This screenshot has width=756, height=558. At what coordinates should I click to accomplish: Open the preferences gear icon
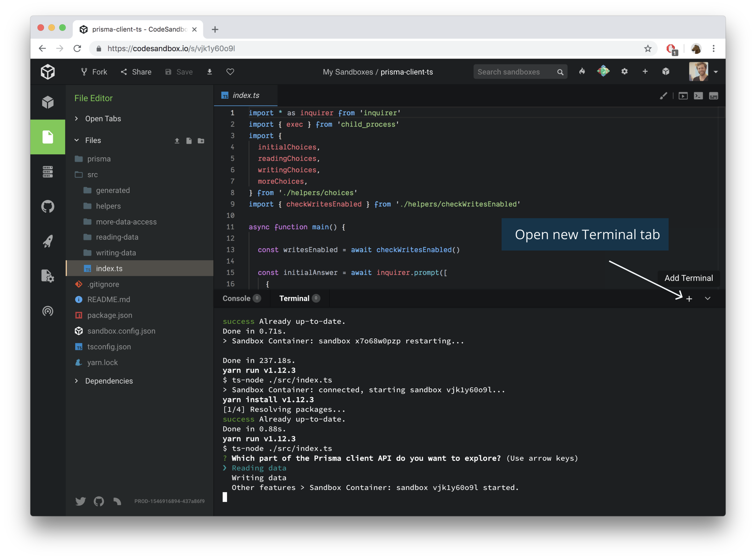(624, 71)
